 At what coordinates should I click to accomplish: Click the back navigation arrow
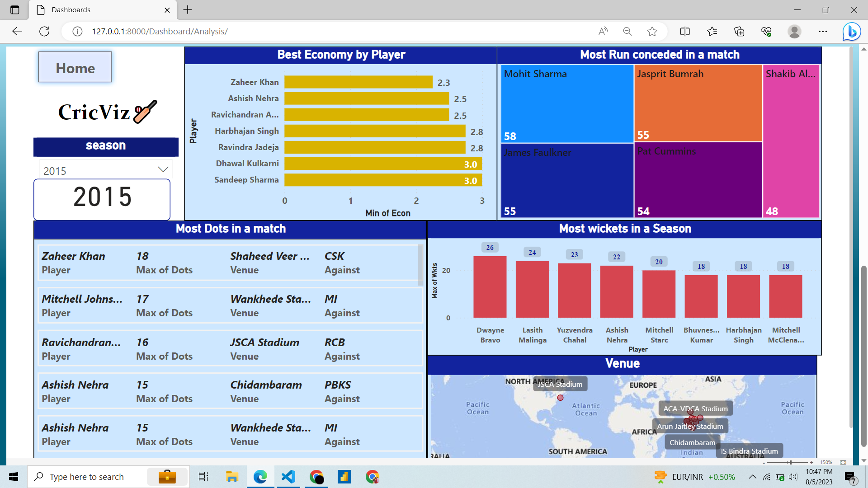[17, 31]
